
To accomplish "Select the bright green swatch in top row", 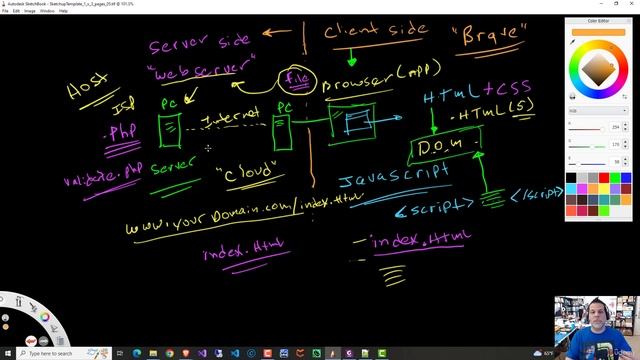I will (615, 178).
